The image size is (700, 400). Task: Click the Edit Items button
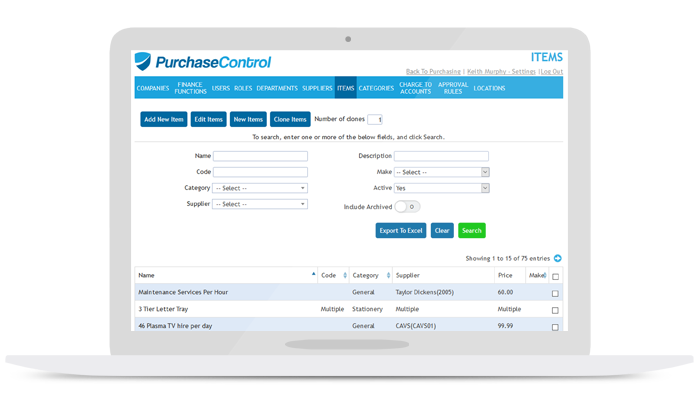point(208,119)
